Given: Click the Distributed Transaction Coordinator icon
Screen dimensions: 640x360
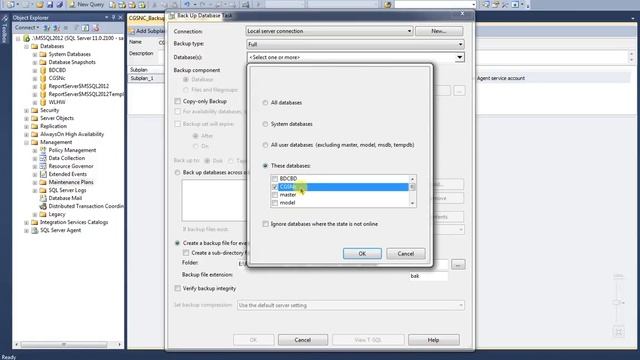Looking at the screenshot, I should click(43, 206).
